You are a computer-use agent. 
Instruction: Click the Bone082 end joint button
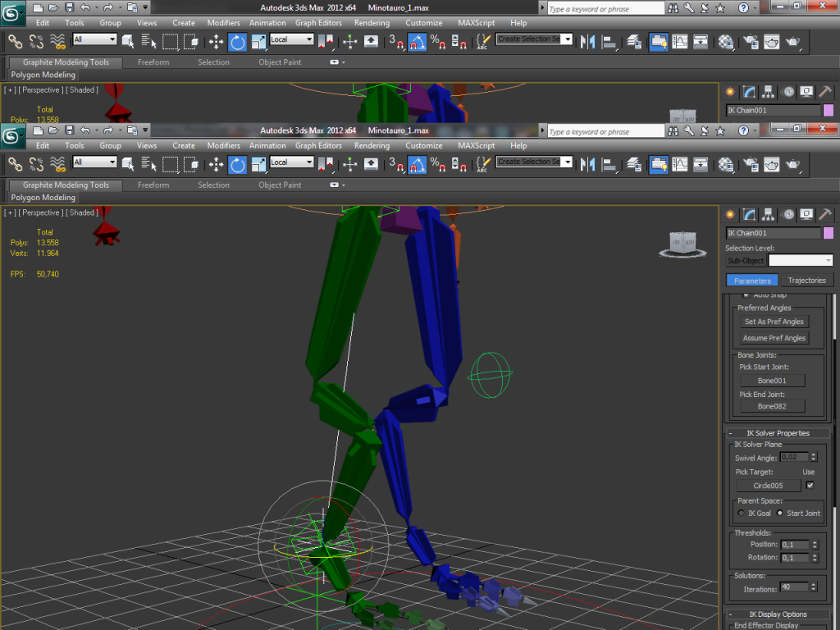click(x=772, y=406)
